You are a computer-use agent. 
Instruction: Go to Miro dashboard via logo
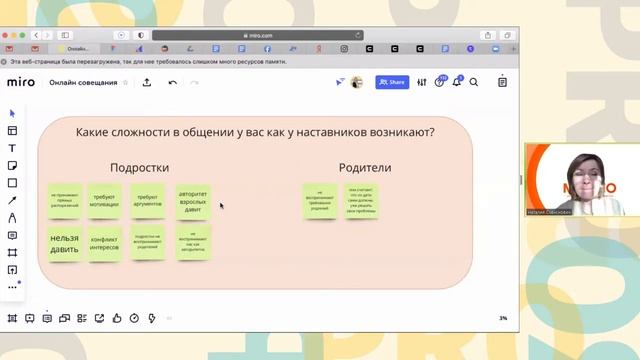[x=21, y=82]
